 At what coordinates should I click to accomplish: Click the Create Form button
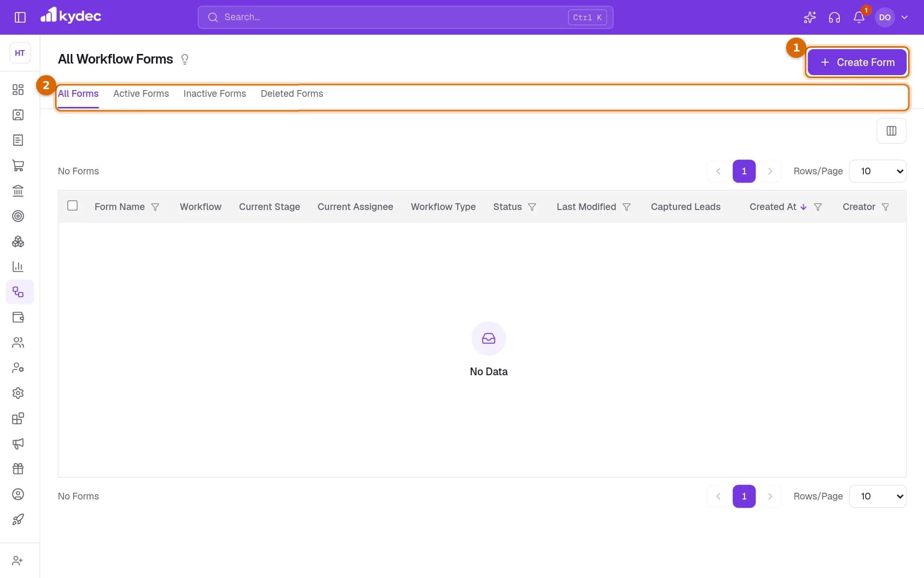click(x=857, y=62)
